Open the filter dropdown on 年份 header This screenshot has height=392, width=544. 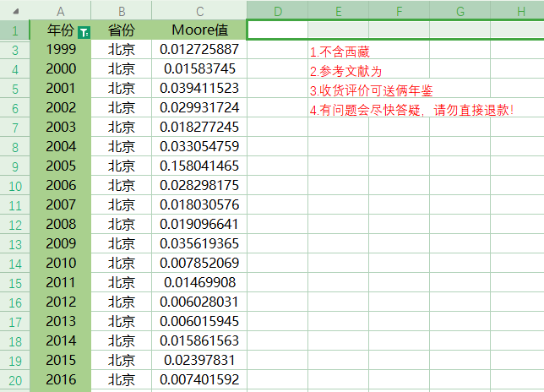point(84,33)
